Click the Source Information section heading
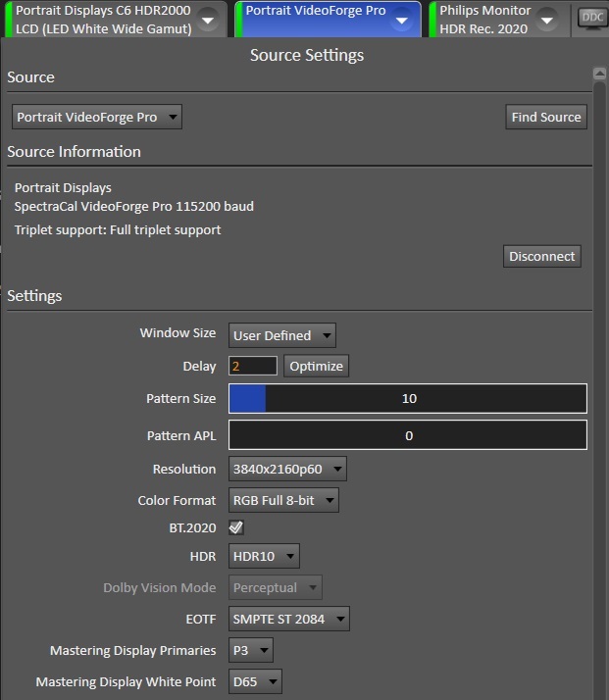 [75, 152]
